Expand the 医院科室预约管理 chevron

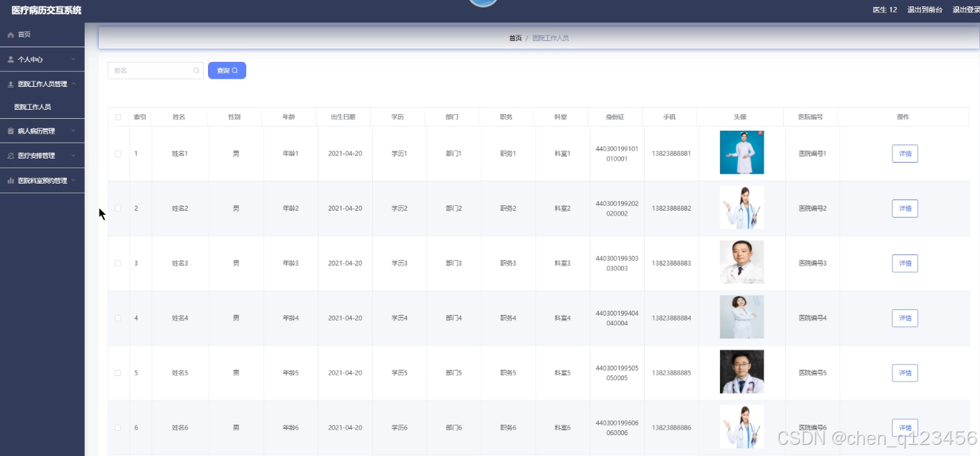tap(74, 181)
